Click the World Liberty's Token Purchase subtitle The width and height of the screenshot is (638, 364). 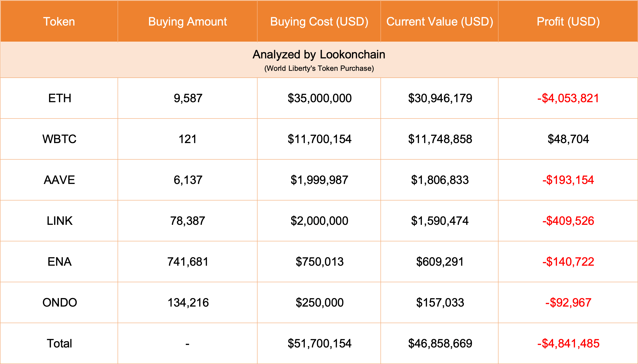pos(319,68)
